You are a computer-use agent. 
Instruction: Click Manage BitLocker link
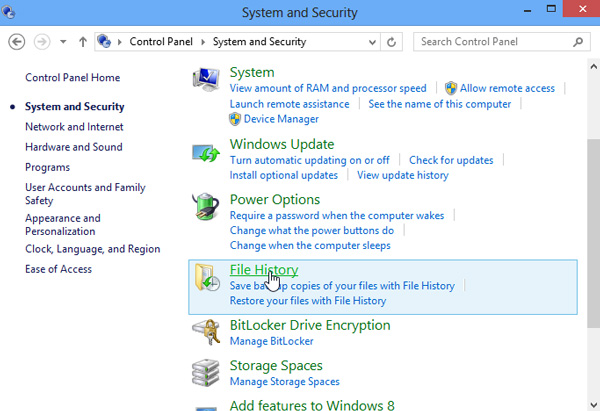(x=271, y=341)
